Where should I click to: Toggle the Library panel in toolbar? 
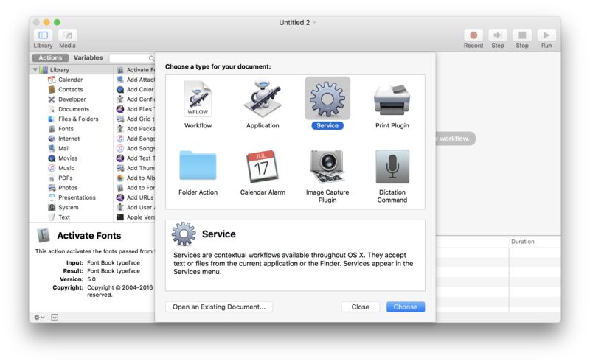pyautogui.click(x=43, y=35)
